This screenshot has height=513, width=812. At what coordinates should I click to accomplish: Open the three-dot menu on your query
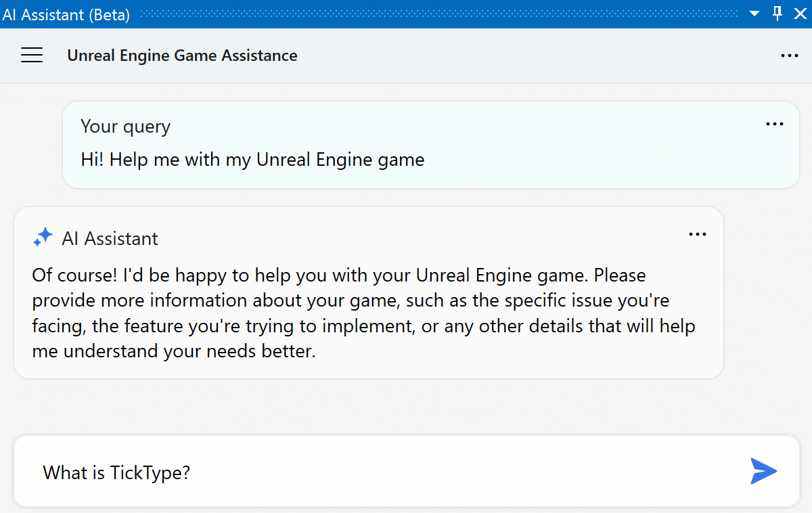774,125
